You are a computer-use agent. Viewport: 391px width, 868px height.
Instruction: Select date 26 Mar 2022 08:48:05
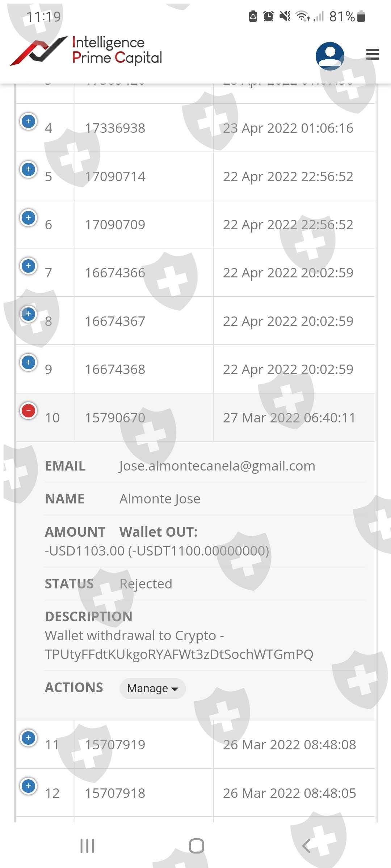pos(290,793)
